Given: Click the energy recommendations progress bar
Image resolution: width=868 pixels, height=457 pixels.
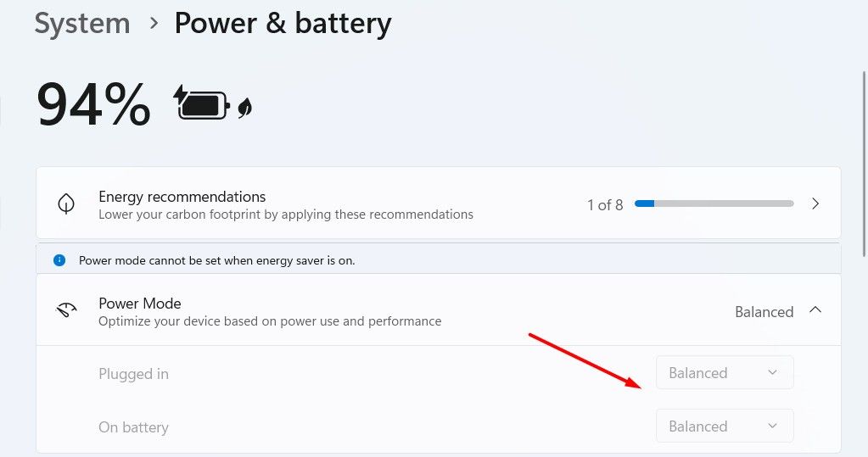Looking at the screenshot, I should (x=714, y=204).
